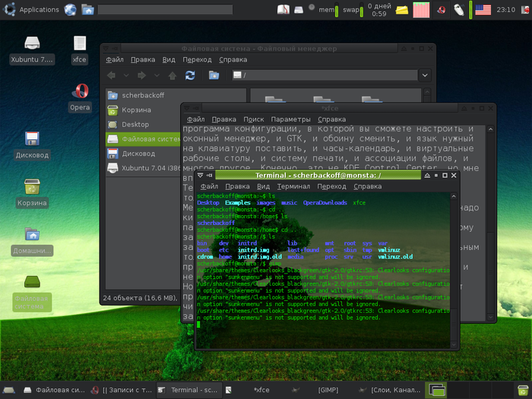Switch to [GIMP] taskbar button
This screenshot has height=399, width=532.
pos(324,390)
